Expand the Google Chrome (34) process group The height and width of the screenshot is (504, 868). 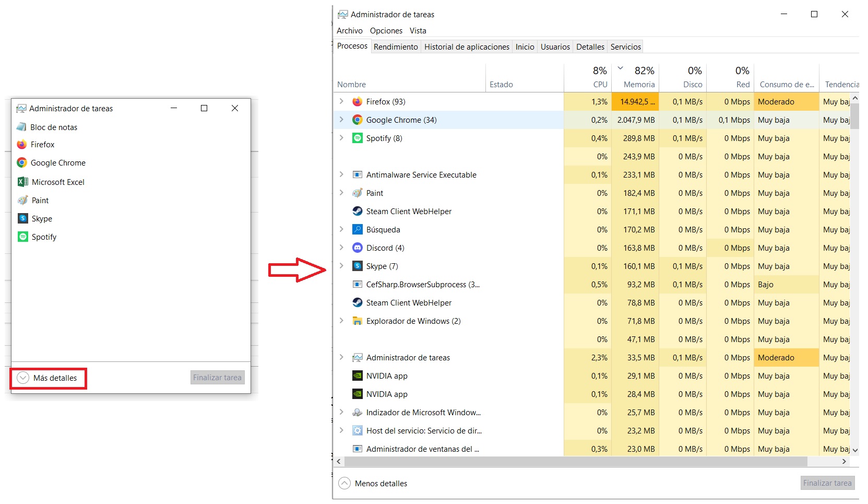click(x=341, y=120)
